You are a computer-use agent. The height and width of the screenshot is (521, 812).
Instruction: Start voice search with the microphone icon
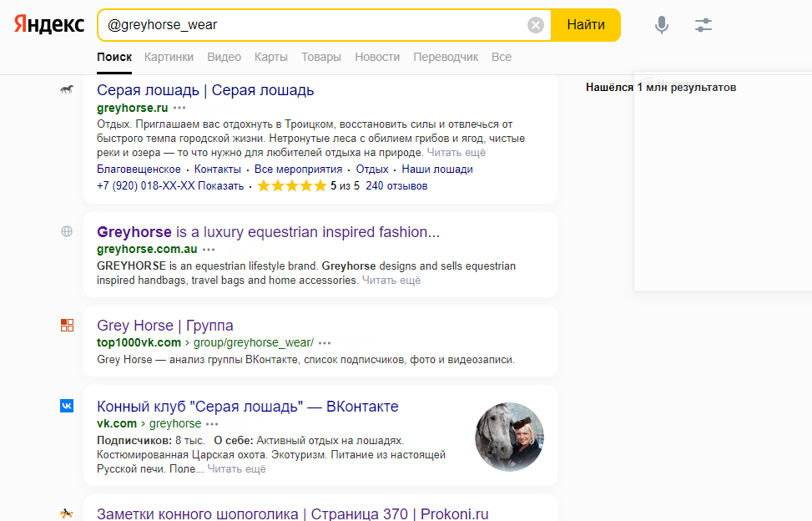661,25
